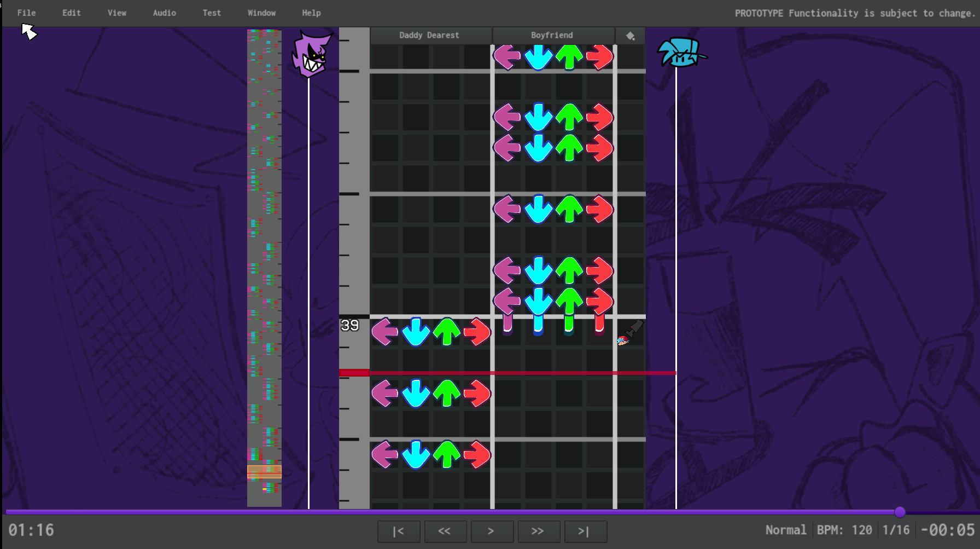Click the song position slider handle
The image size is (980, 549).
[x=900, y=512]
